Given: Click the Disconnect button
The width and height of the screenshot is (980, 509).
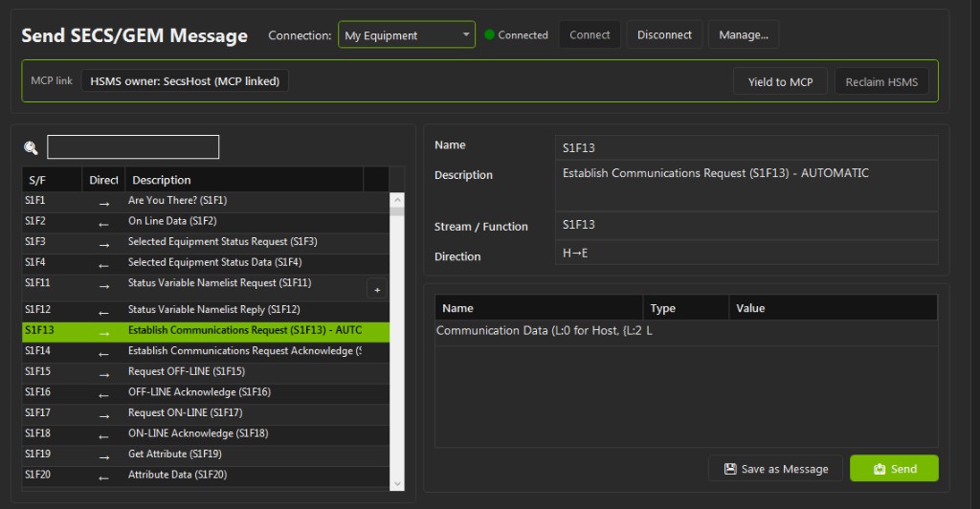Looking at the screenshot, I should coord(664,35).
